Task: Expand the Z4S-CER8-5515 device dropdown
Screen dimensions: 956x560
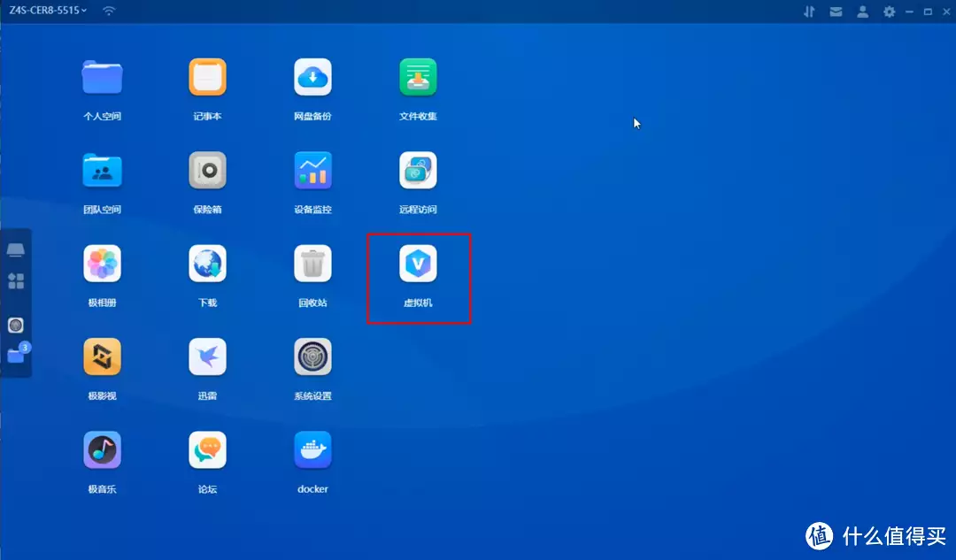Action: [x=48, y=11]
